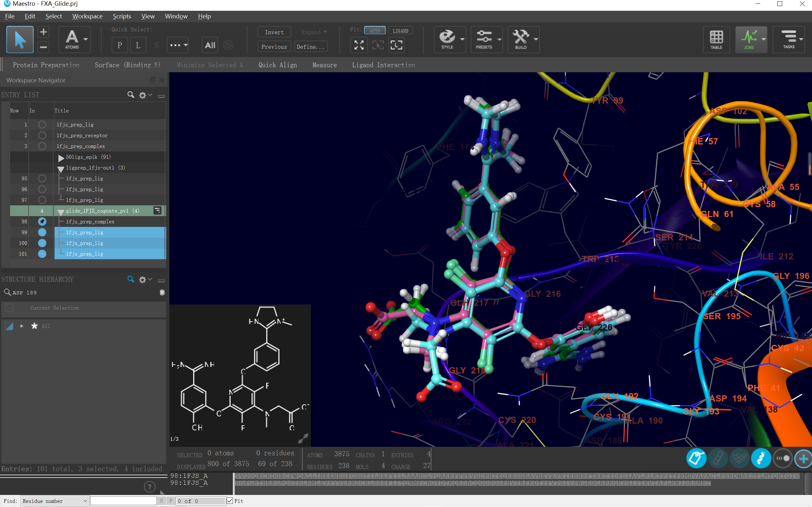Click the 2D ligand structure thumbnail
The image size is (812, 507).
[240, 372]
